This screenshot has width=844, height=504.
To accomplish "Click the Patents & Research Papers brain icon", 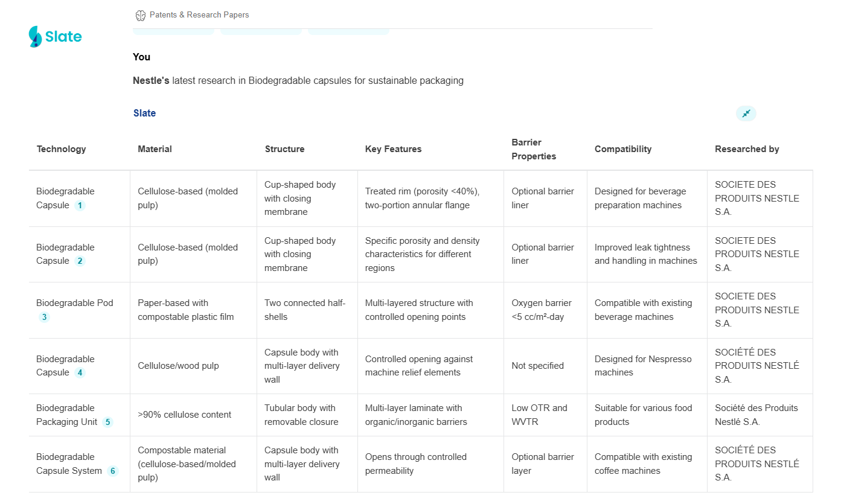I will (141, 15).
